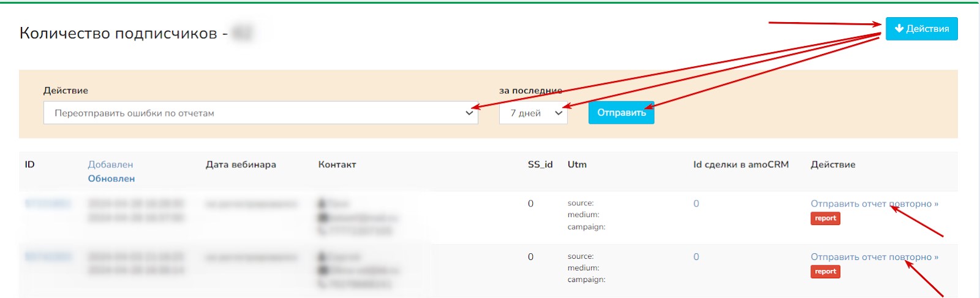Click the red report badge in the second row
Viewport: 980px width, 298px height.
825,272
